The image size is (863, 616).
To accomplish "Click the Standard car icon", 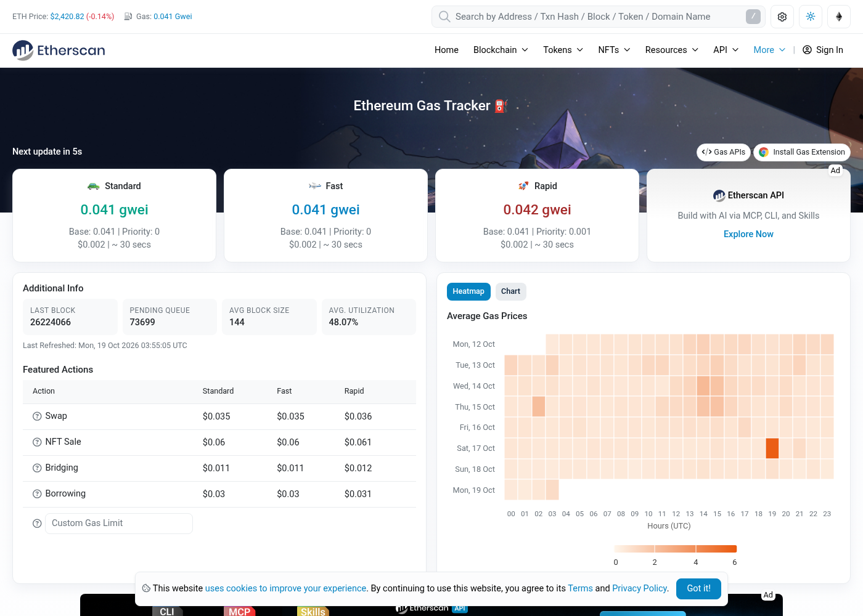I will click(x=94, y=186).
